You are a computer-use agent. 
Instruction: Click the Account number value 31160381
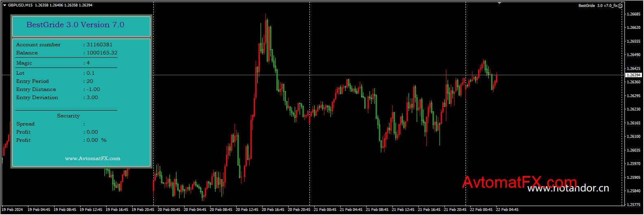100,45
